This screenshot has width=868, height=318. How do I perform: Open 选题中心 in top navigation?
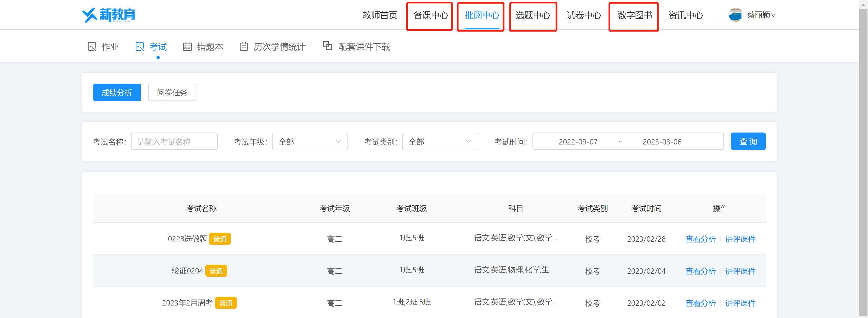coord(533,15)
